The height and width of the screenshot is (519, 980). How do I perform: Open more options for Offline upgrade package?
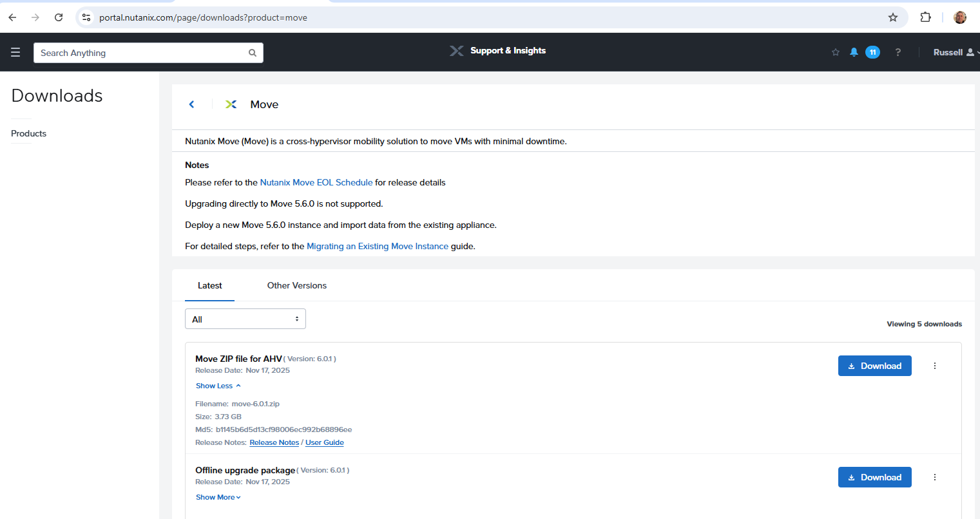(935, 477)
